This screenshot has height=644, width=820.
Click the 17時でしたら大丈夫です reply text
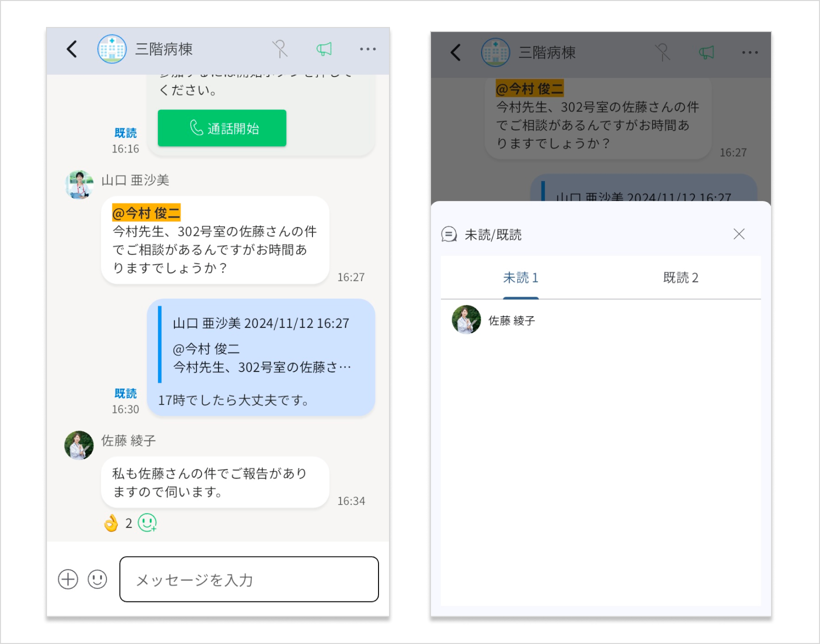233,400
